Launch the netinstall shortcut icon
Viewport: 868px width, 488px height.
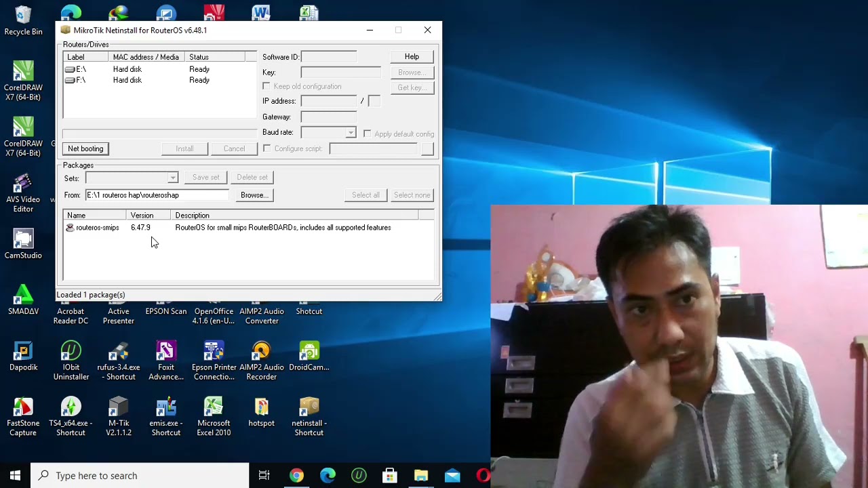309,417
